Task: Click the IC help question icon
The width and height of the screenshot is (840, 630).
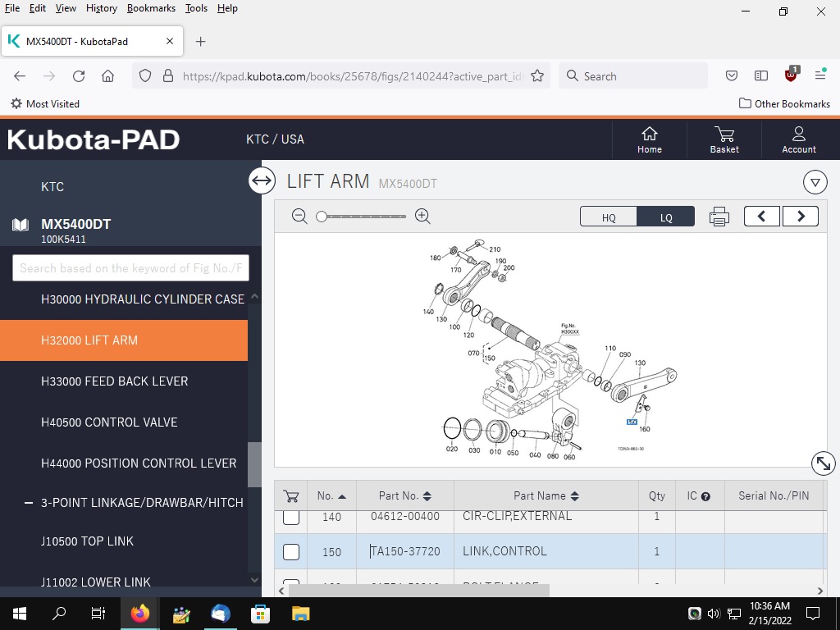Action: [705, 496]
